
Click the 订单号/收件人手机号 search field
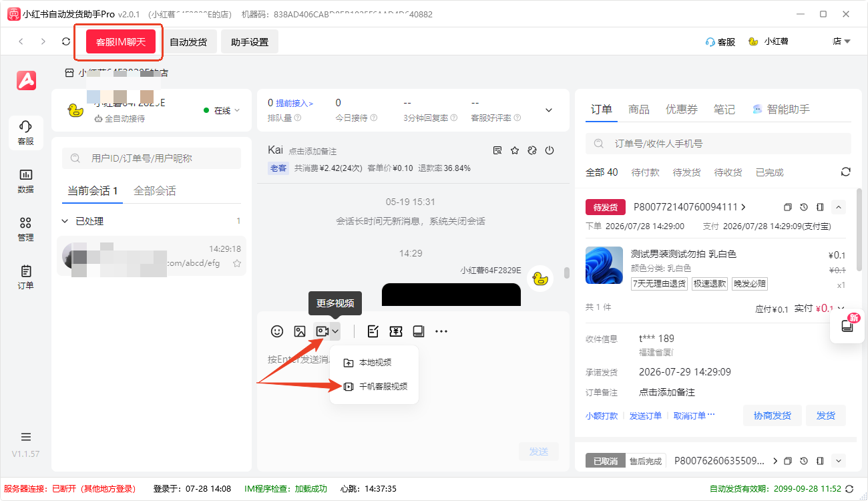[x=718, y=144]
